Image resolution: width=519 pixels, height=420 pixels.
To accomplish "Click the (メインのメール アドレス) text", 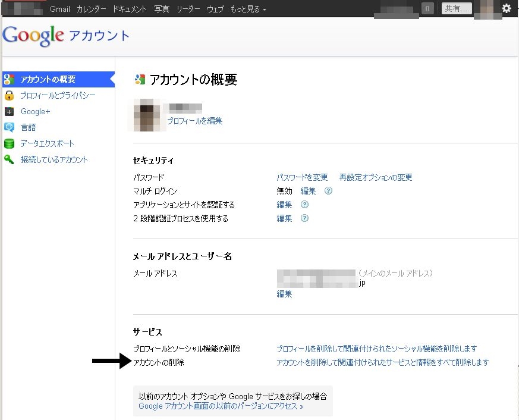I will point(395,273).
